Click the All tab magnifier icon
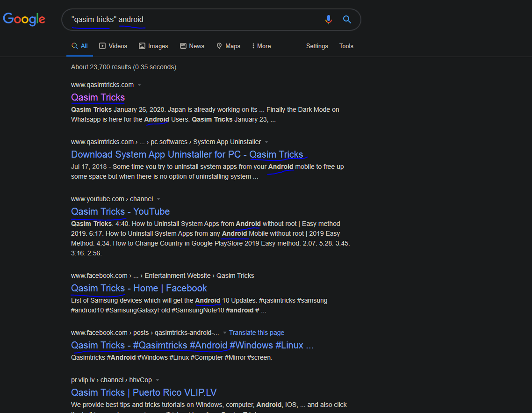This screenshot has width=532, height=413. 75,45
